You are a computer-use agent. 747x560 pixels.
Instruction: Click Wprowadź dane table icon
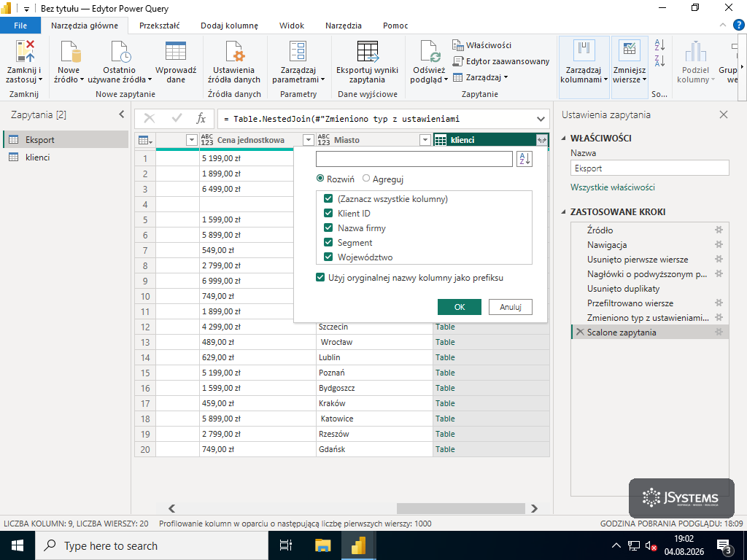point(175,52)
